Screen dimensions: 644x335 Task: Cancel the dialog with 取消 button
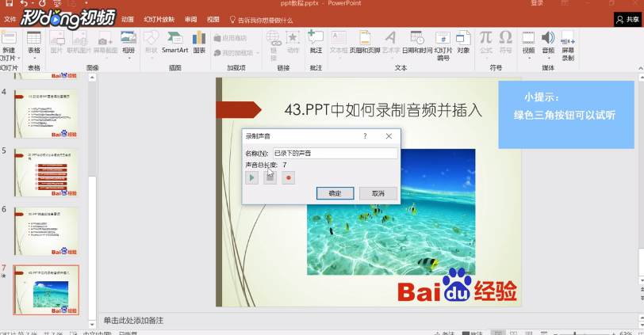tap(378, 193)
